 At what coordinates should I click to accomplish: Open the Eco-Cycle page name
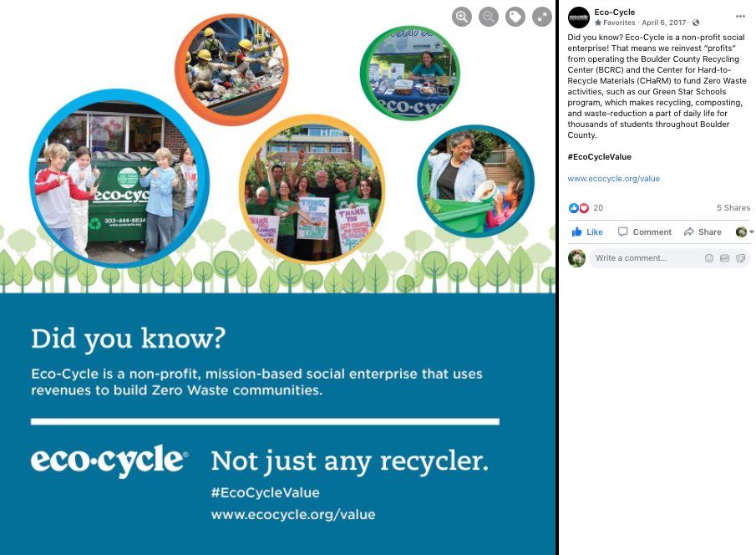click(614, 12)
